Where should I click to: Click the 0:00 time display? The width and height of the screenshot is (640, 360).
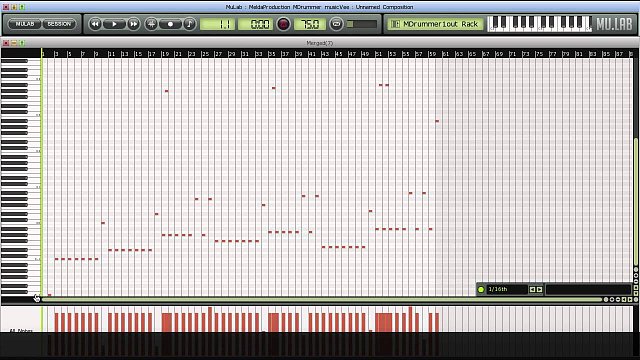(x=256, y=24)
